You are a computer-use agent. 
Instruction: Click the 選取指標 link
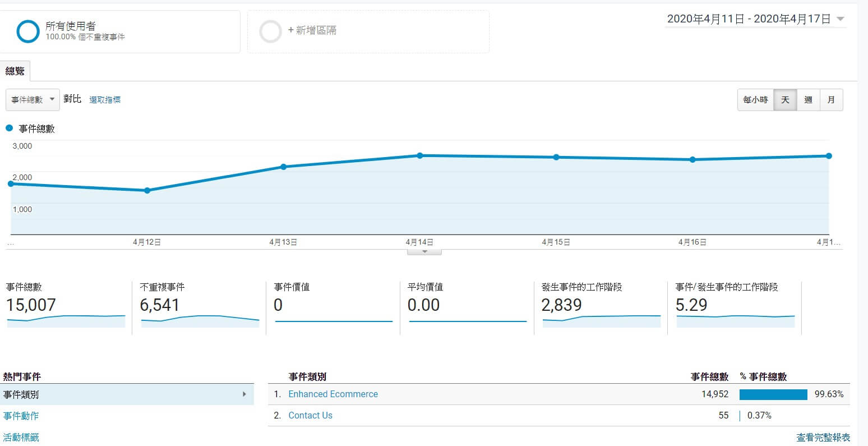pyautogui.click(x=105, y=100)
